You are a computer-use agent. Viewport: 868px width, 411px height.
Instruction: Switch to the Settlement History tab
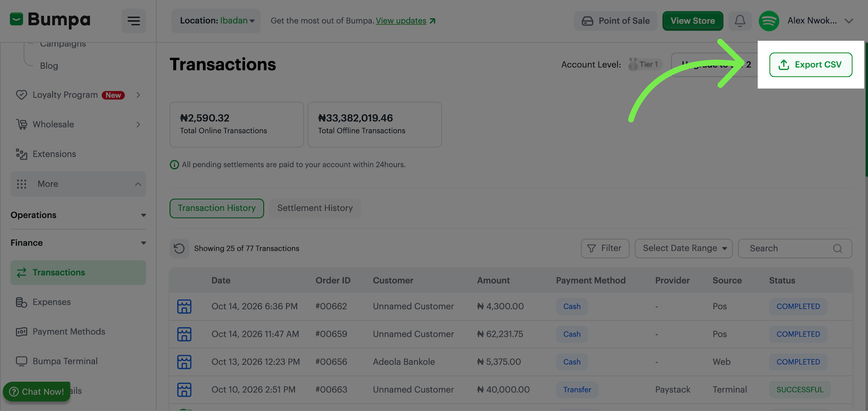pos(315,208)
